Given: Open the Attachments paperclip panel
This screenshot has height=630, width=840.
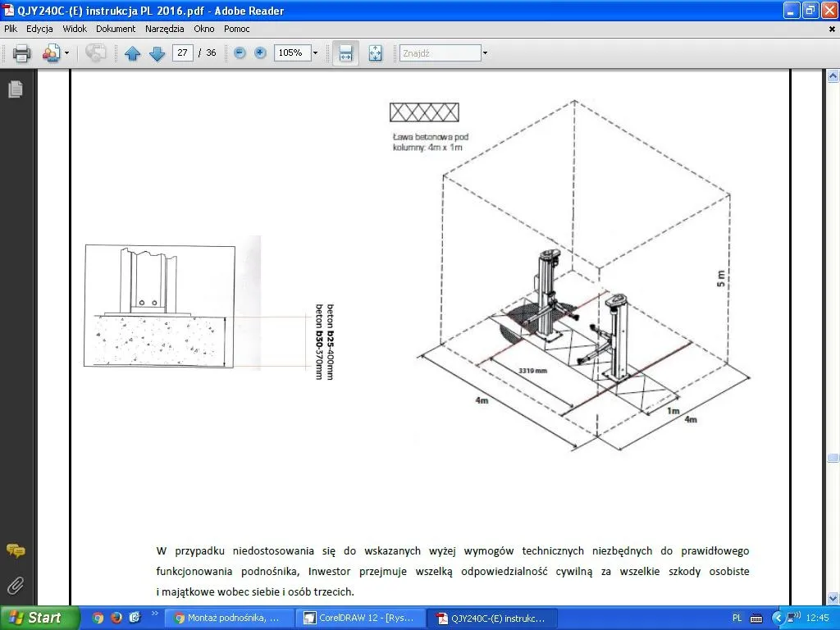Looking at the screenshot, I should click(x=15, y=586).
